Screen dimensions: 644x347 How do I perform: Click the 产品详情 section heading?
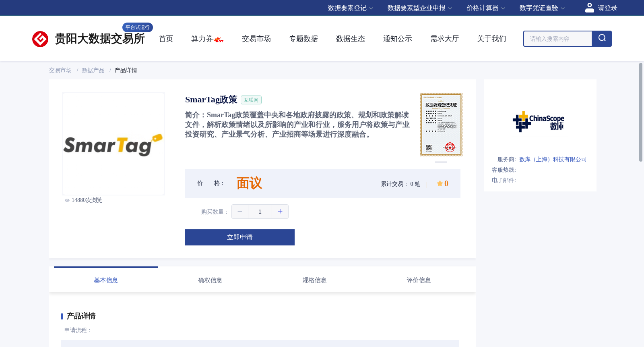coord(81,316)
